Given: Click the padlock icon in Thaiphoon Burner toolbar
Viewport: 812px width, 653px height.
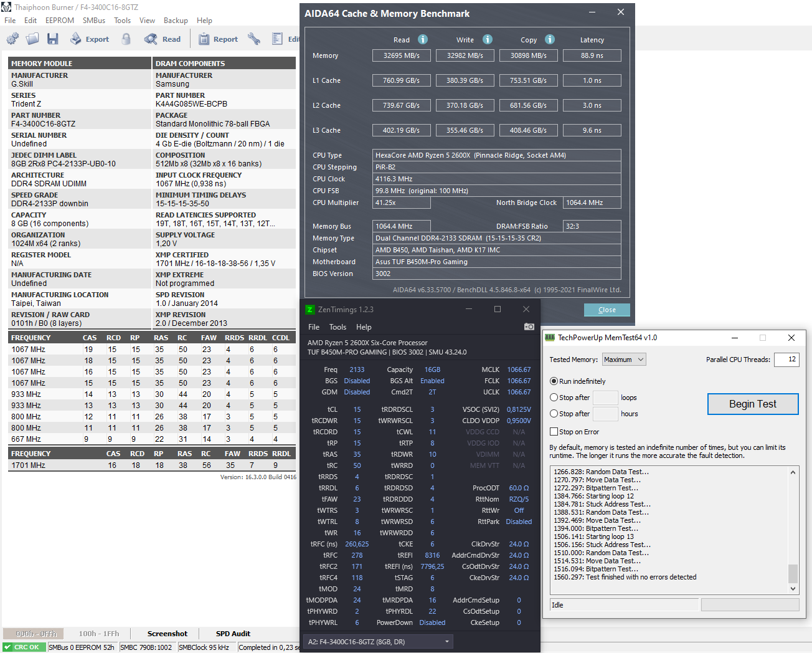Looking at the screenshot, I should click(x=126, y=39).
